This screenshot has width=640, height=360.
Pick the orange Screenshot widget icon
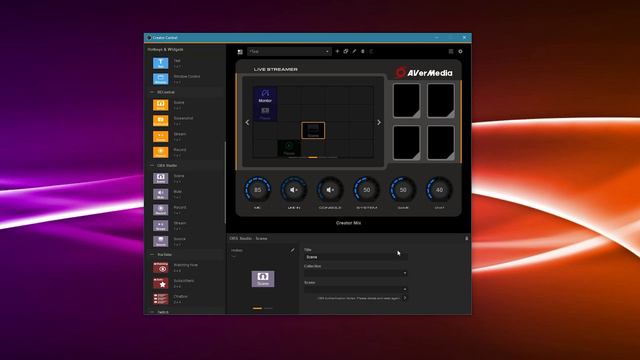coord(160,120)
